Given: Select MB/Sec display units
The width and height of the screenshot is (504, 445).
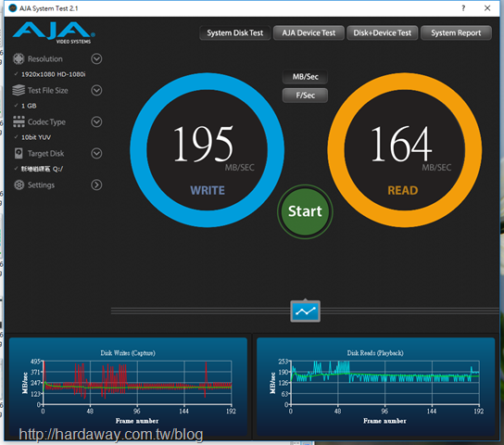Looking at the screenshot, I should (305, 77).
